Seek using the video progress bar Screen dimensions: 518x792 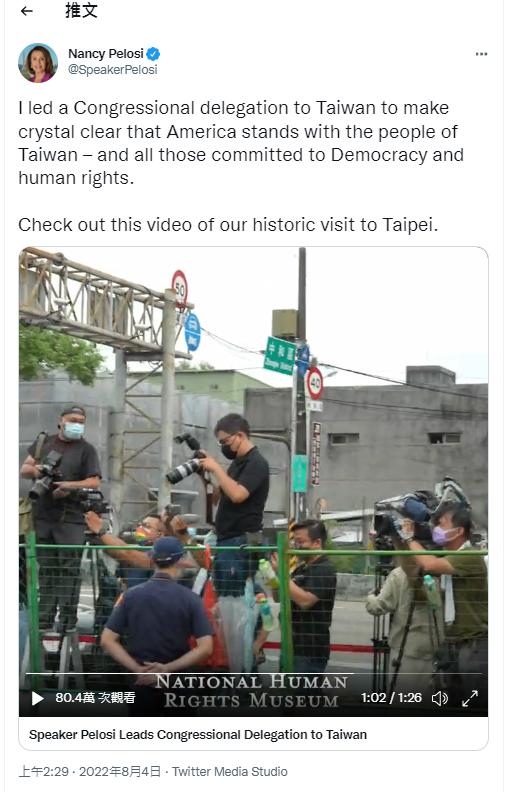coord(253,674)
